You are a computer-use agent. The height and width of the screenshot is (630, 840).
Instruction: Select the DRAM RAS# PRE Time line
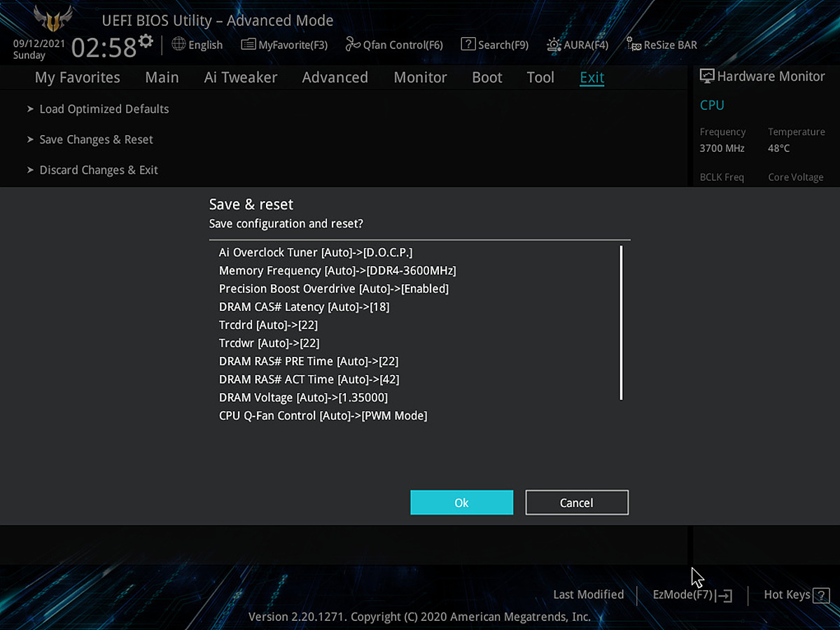point(309,361)
